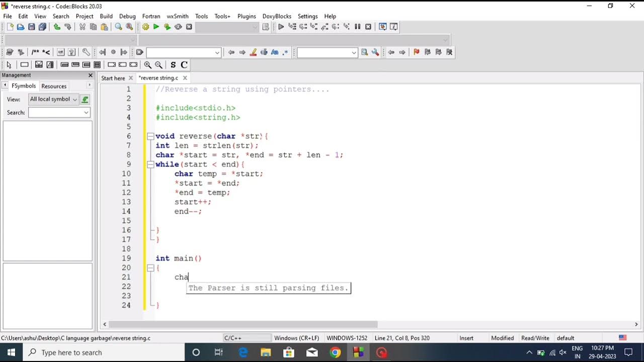Build the project with the gear icon
Image resolution: width=644 pixels, height=362 pixels.
[145, 27]
